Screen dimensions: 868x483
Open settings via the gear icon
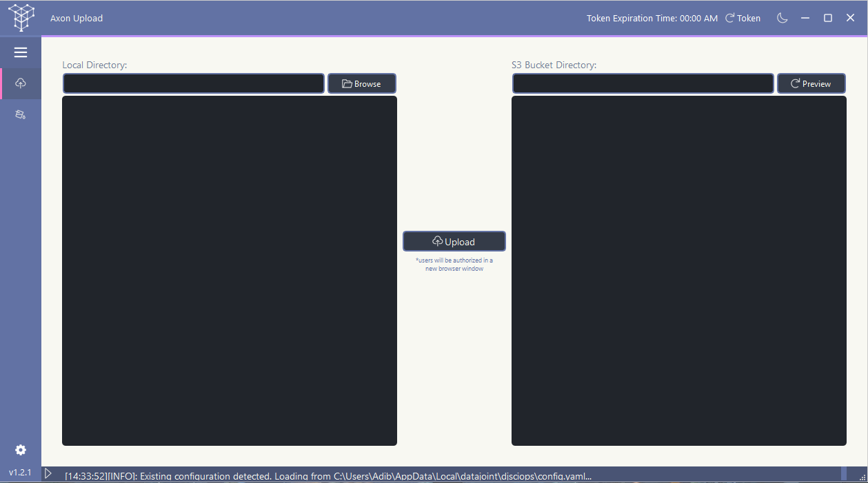tap(21, 450)
